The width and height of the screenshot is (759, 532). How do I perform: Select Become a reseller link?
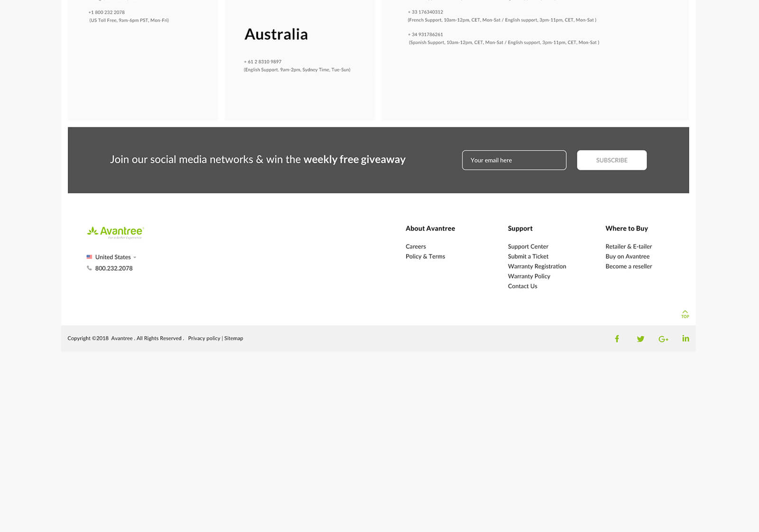[x=629, y=266]
